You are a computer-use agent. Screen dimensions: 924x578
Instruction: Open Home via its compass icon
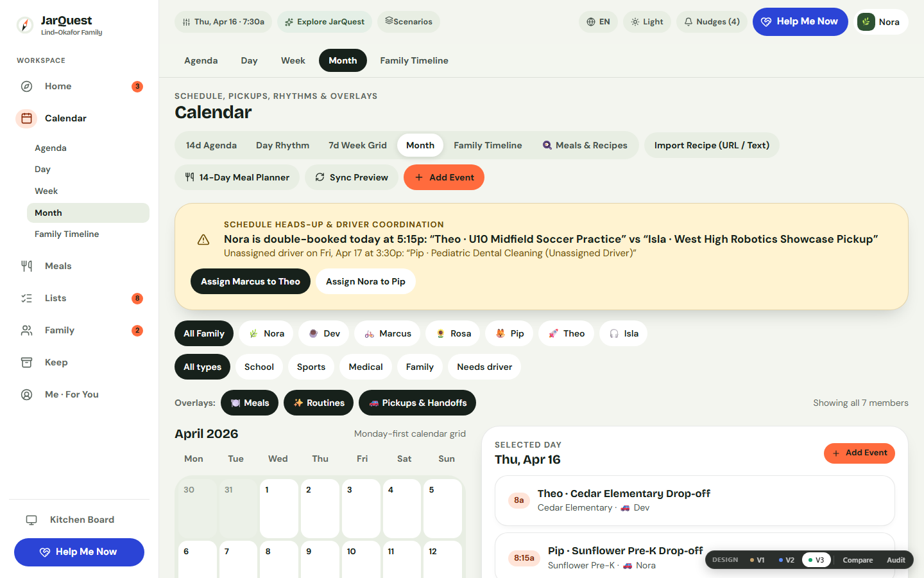pyautogui.click(x=27, y=87)
